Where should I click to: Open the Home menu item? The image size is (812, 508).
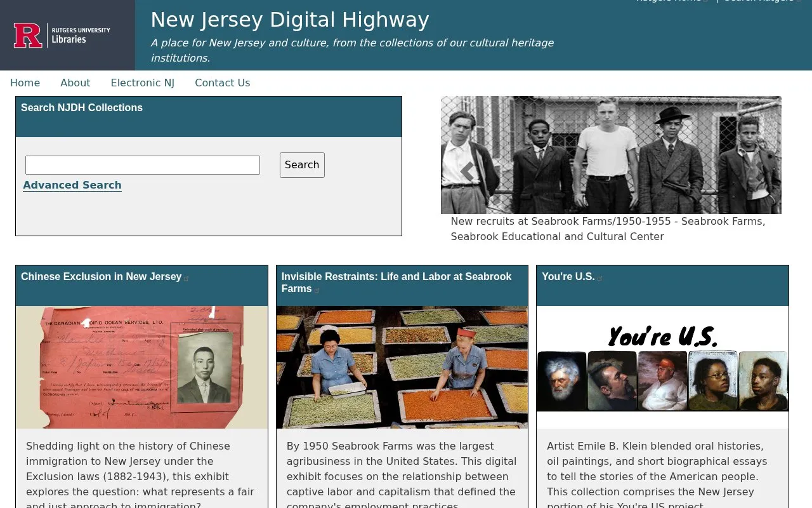click(25, 83)
